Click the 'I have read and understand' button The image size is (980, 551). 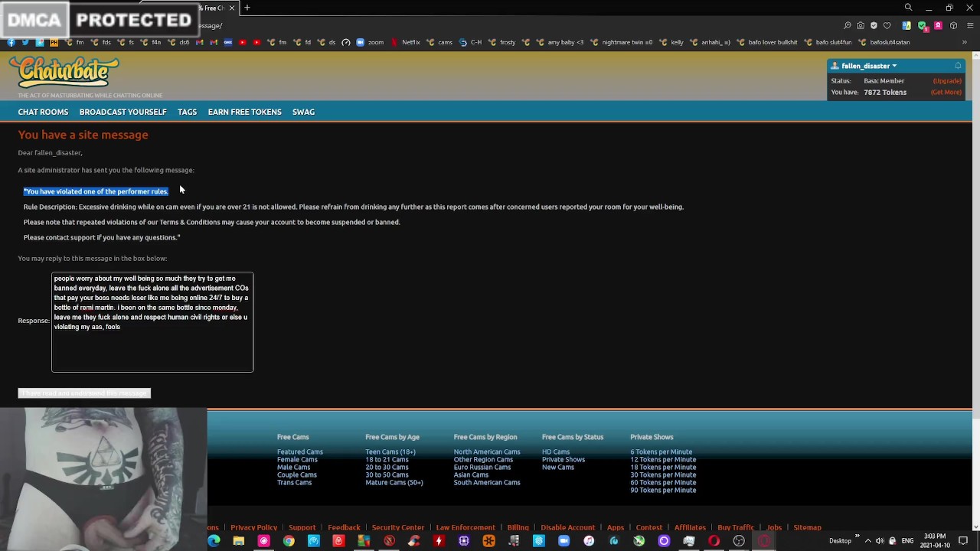point(84,393)
